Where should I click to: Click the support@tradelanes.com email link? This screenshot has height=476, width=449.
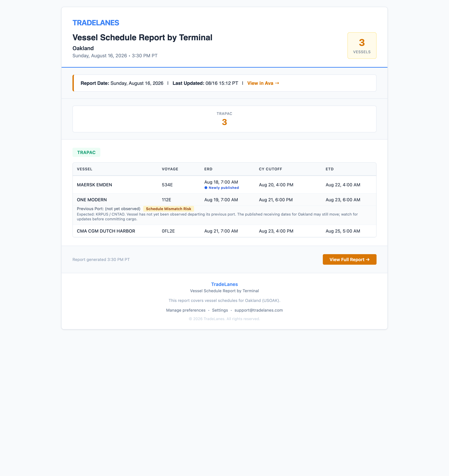point(259,310)
